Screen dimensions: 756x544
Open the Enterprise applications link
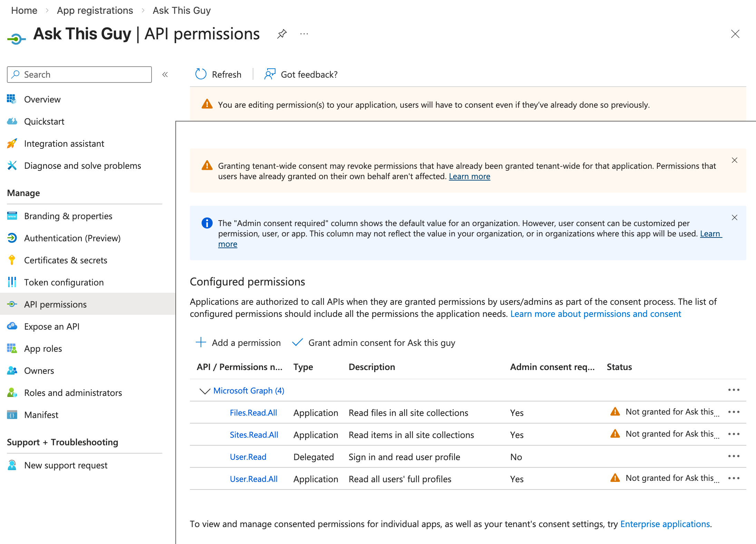click(665, 524)
